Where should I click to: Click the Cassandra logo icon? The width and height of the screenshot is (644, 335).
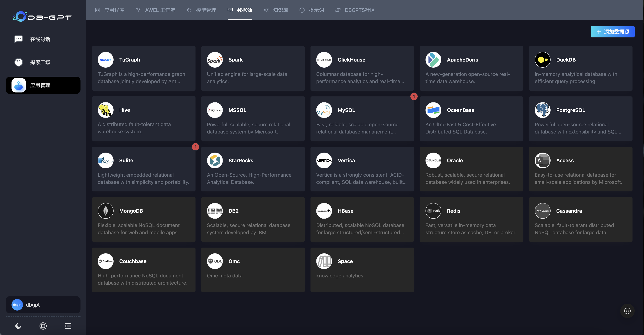click(x=542, y=211)
